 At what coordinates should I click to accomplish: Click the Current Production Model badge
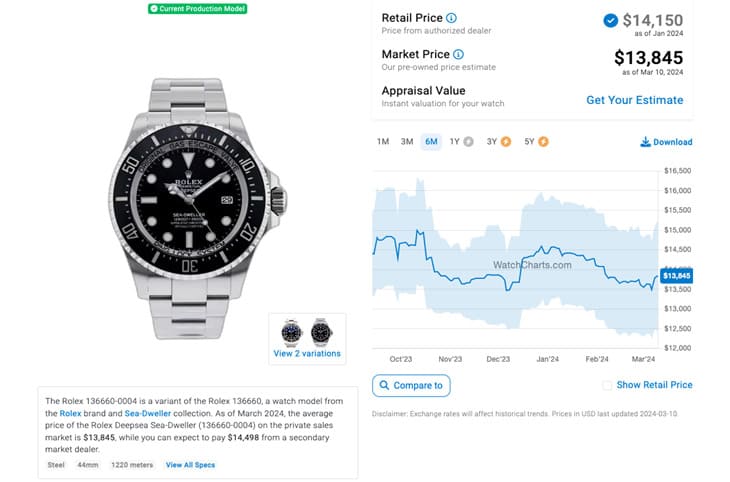[x=197, y=8]
